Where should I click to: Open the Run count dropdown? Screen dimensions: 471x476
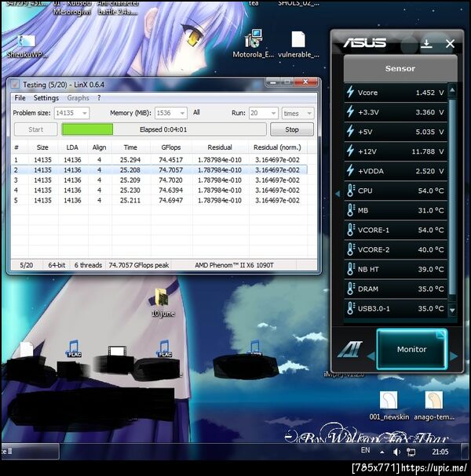(x=263, y=113)
